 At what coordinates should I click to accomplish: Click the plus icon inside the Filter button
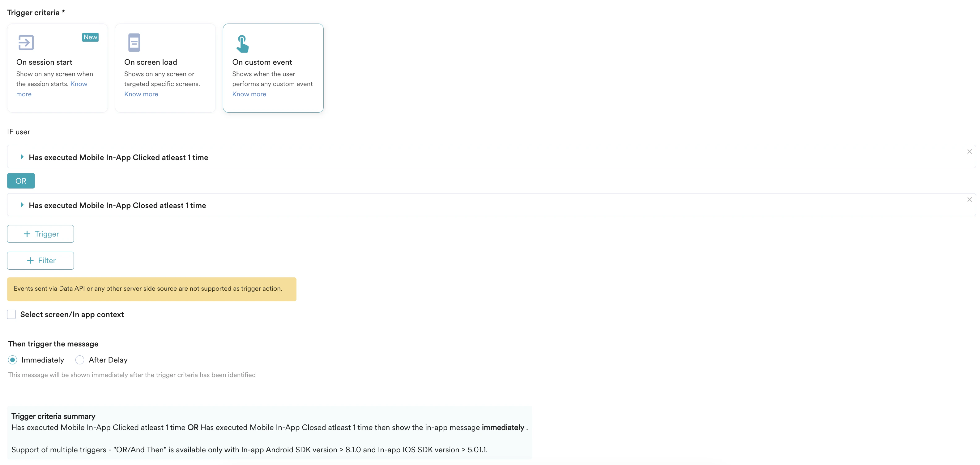(30, 260)
